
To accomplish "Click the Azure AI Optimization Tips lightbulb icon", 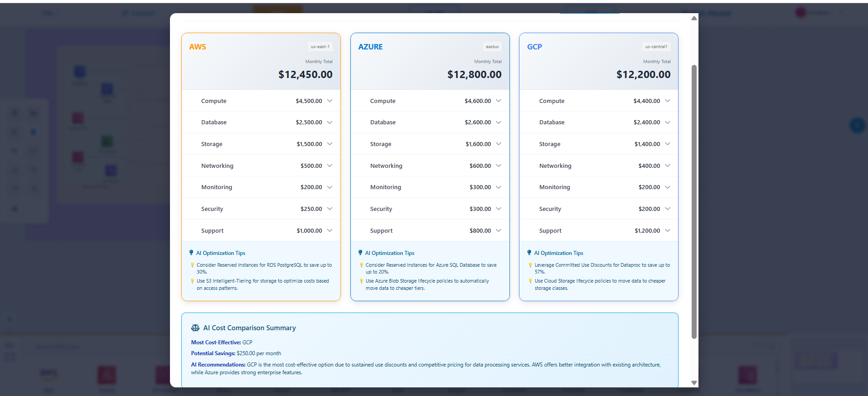I will tap(360, 253).
